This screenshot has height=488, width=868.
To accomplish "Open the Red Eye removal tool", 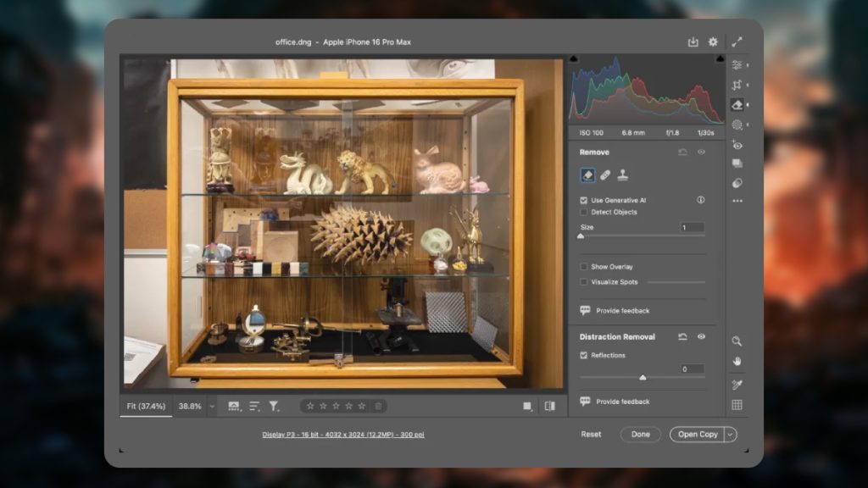I will pos(737,145).
